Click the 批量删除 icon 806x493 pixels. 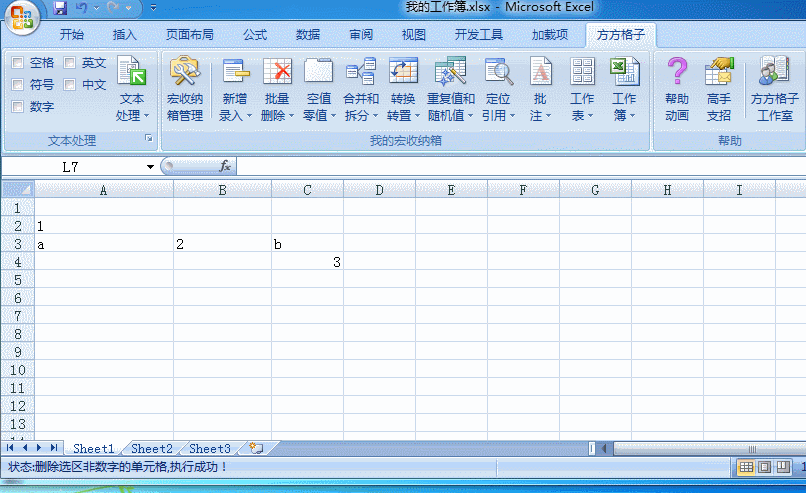277,73
